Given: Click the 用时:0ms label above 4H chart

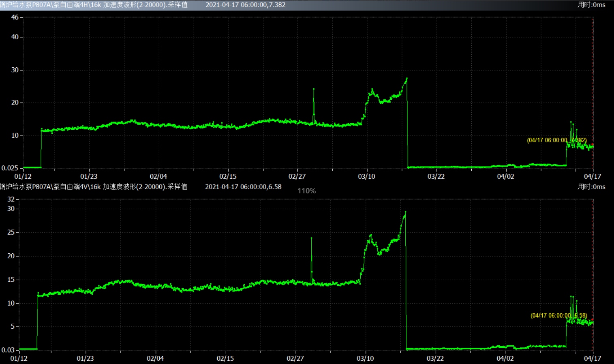Looking at the screenshot, I should [591, 5].
